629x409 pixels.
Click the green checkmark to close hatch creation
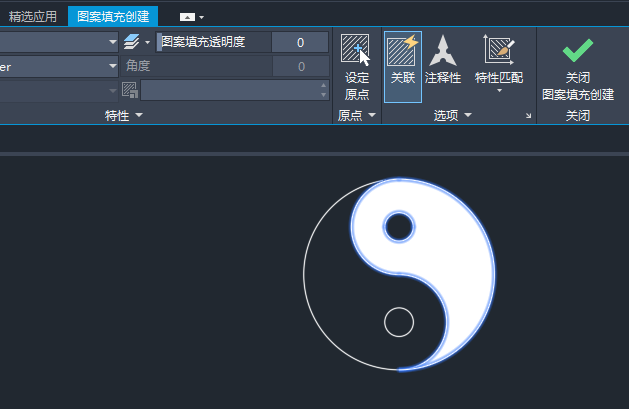pos(577,50)
